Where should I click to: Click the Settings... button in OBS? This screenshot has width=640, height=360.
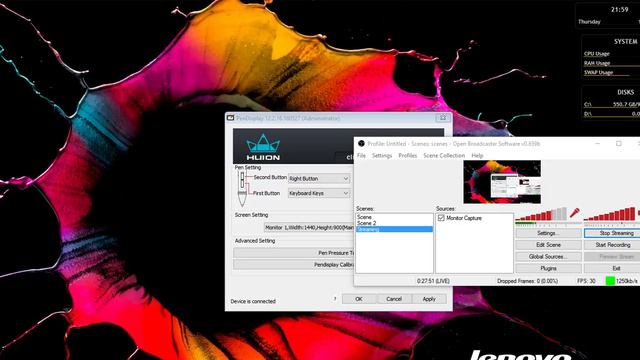pyautogui.click(x=548, y=233)
